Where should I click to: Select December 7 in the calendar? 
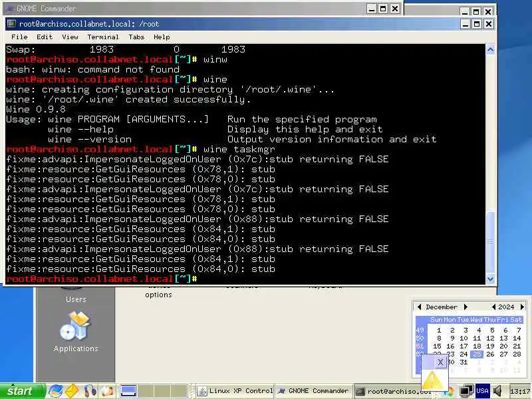click(519, 330)
